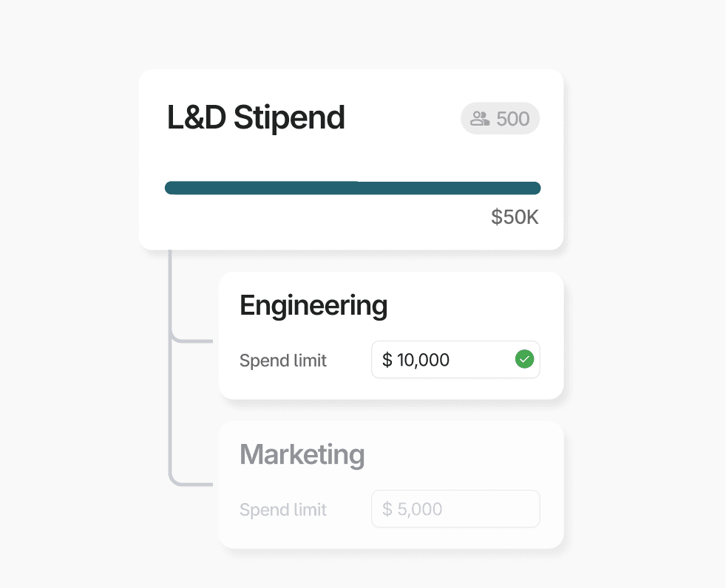Click the $50K budget amount label

[514, 217]
